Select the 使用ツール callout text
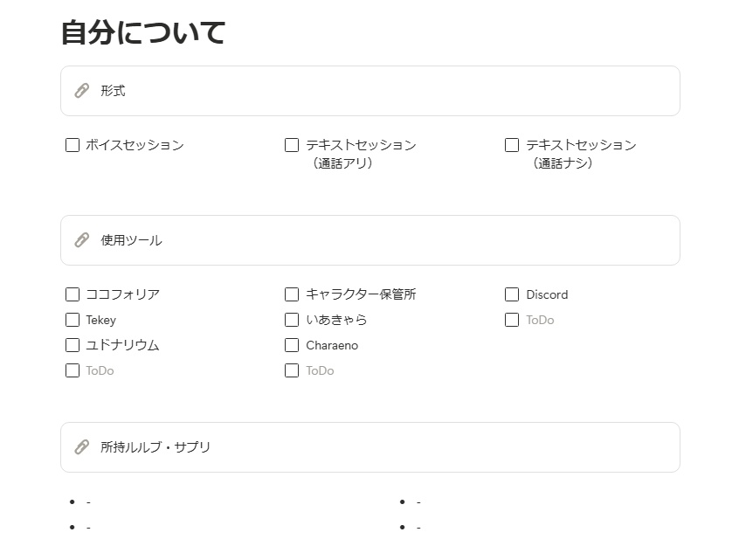 pyautogui.click(x=131, y=240)
